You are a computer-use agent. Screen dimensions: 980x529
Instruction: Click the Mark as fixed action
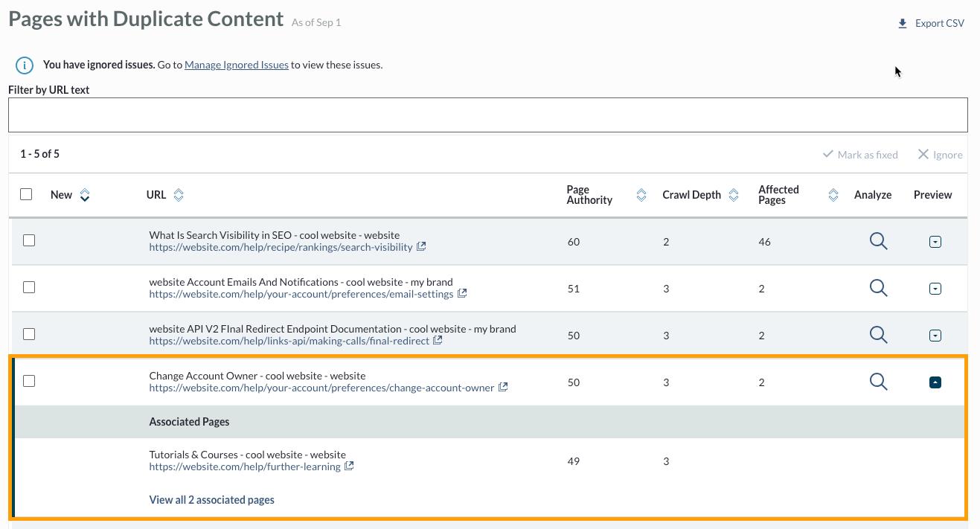[860, 154]
